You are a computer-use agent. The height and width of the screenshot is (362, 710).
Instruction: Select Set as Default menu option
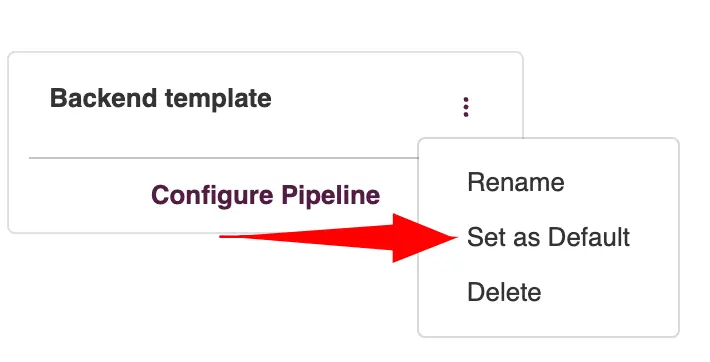coord(548,237)
